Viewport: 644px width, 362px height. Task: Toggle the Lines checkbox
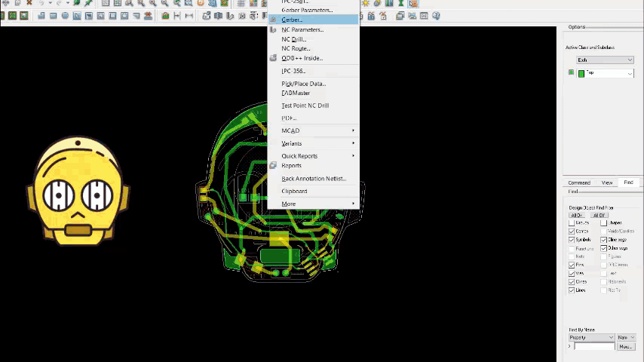tap(572, 290)
